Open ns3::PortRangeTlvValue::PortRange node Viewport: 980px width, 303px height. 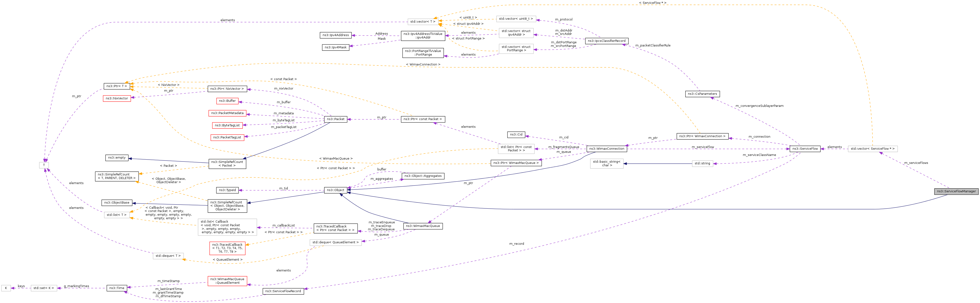pos(423,53)
